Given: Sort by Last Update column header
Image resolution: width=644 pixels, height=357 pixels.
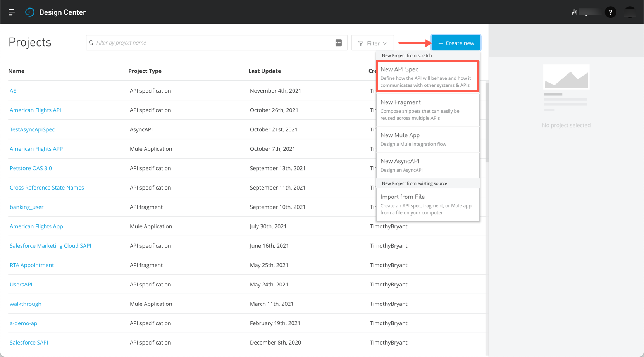Looking at the screenshot, I should coord(265,71).
